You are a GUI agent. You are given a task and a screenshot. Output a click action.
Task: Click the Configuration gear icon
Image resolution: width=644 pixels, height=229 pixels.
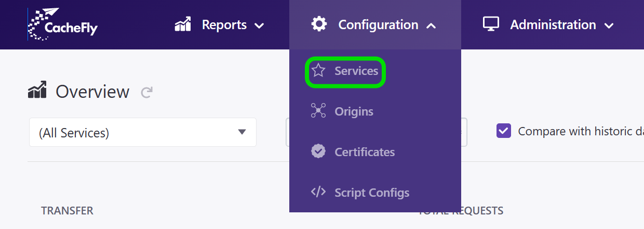(319, 24)
